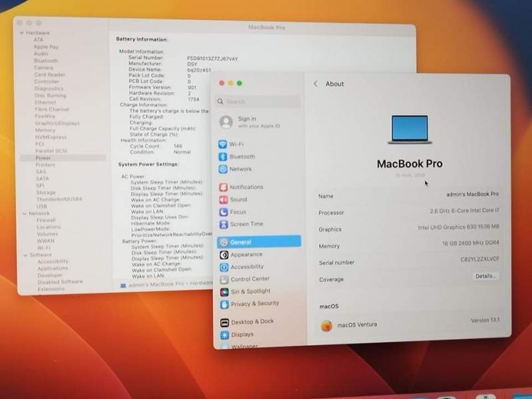Screen dimensions: 532x399
Task: Select Wi-Fi under Network in System Information
Action: click(44, 248)
